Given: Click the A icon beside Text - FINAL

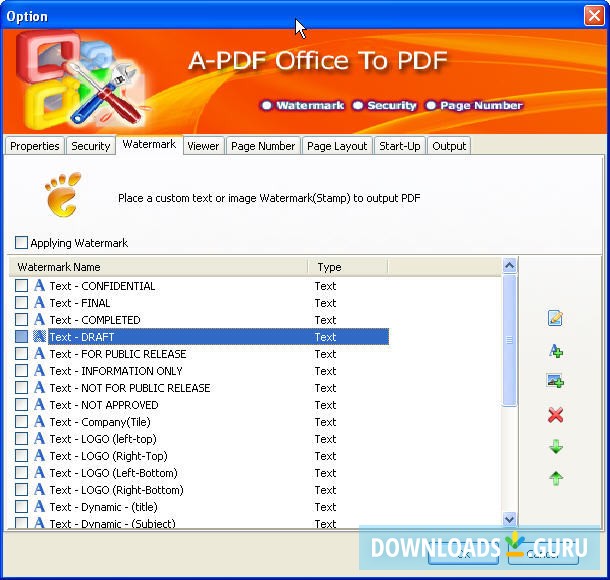Looking at the screenshot, I should pyautogui.click(x=39, y=303).
